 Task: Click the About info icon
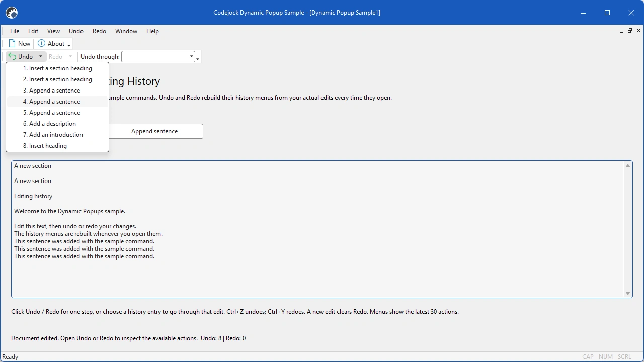coord(42,44)
